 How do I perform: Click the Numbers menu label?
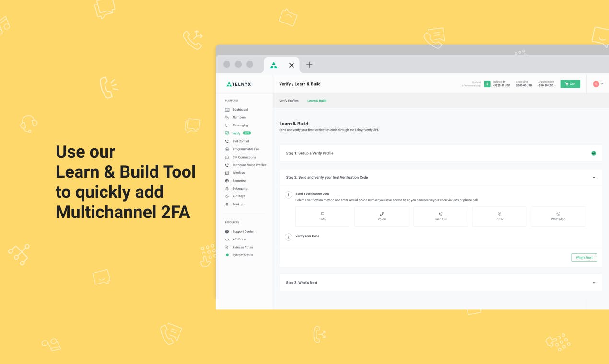coord(239,117)
